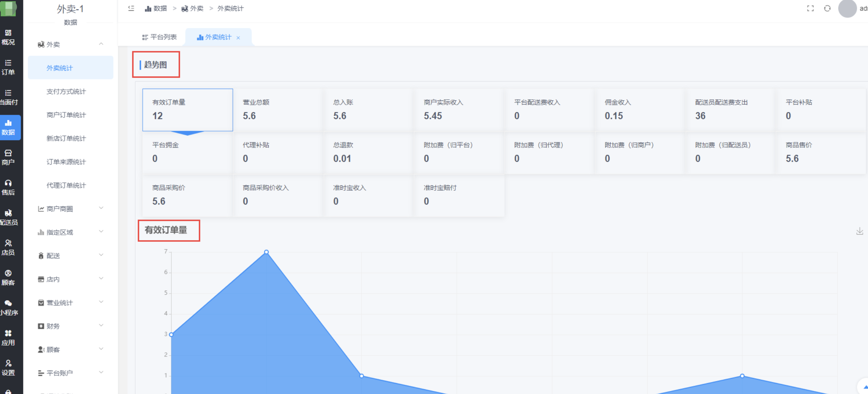Expand the 顾客 menu group in the panel
This screenshot has height=394, width=868.
tap(70, 350)
